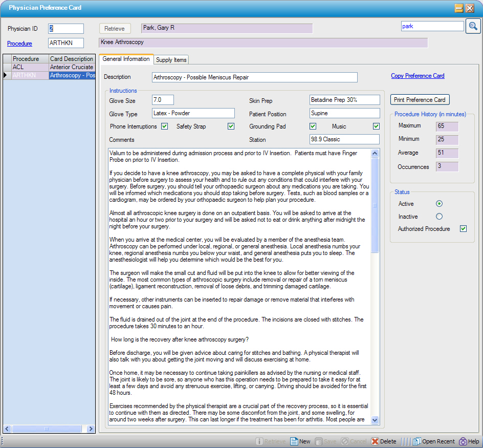Select the General Information tab
The height and width of the screenshot is (448, 483).
point(126,59)
